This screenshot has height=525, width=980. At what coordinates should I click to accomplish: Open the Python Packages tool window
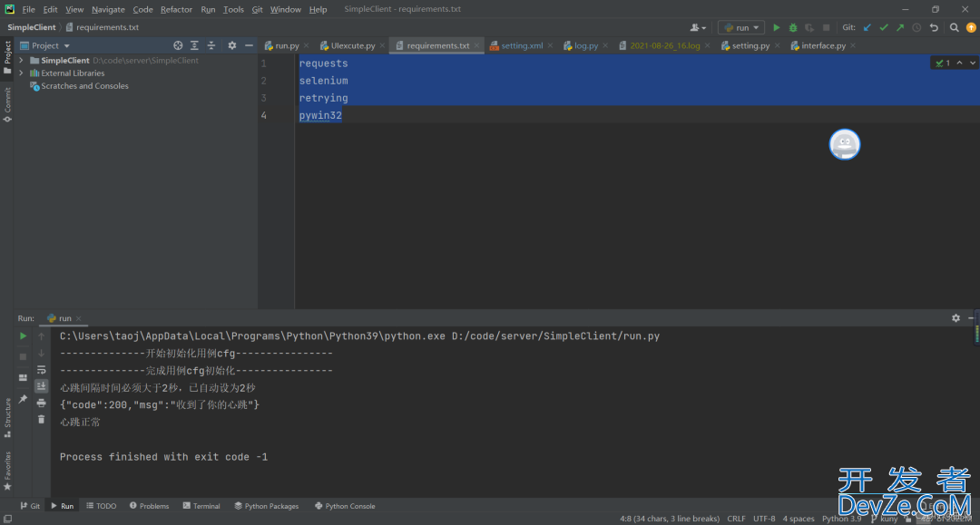[x=266, y=506]
